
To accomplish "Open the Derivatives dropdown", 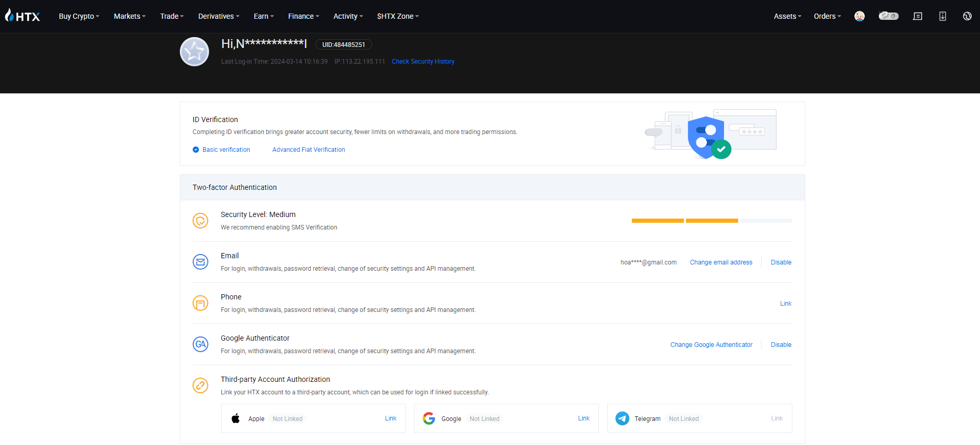I will click(x=218, y=16).
